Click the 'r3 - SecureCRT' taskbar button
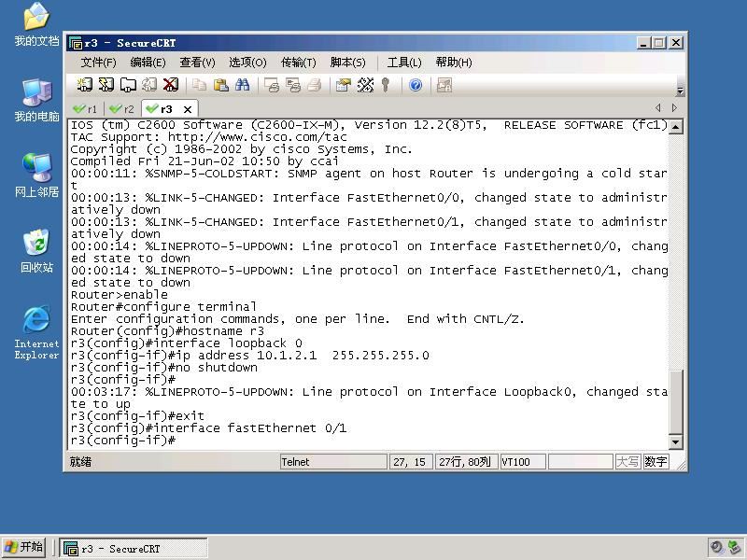Image resolution: width=747 pixels, height=560 pixels. click(134, 549)
